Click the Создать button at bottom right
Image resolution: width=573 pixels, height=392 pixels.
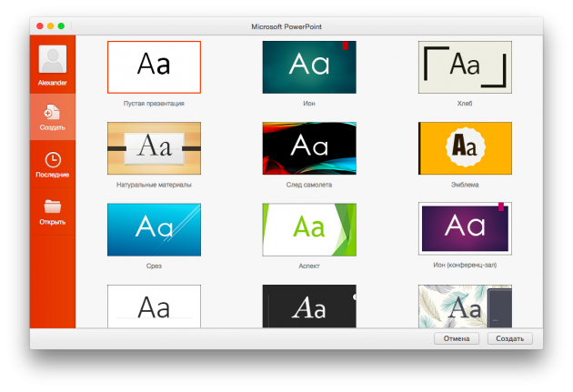509,338
